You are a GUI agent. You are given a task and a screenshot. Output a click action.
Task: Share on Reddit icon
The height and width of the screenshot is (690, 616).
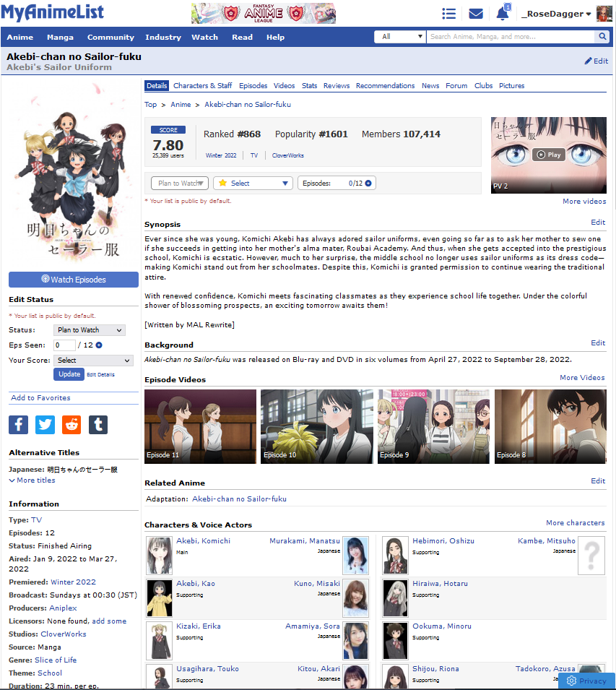click(x=71, y=425)
